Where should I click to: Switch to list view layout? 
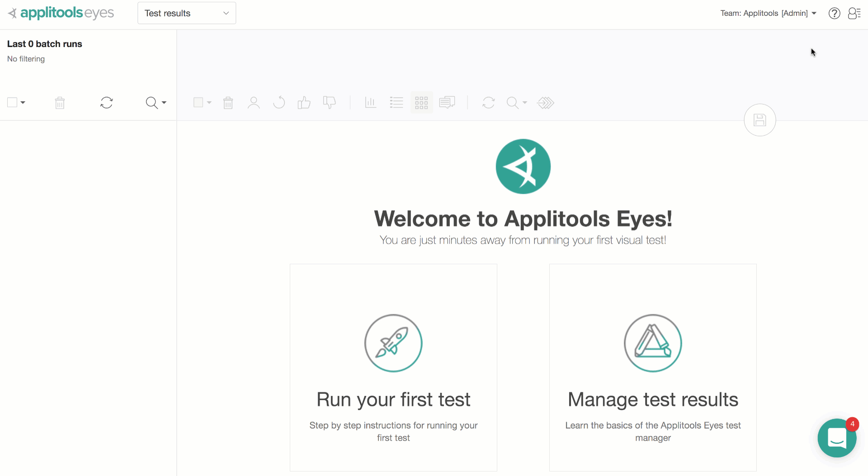[396, 103]
